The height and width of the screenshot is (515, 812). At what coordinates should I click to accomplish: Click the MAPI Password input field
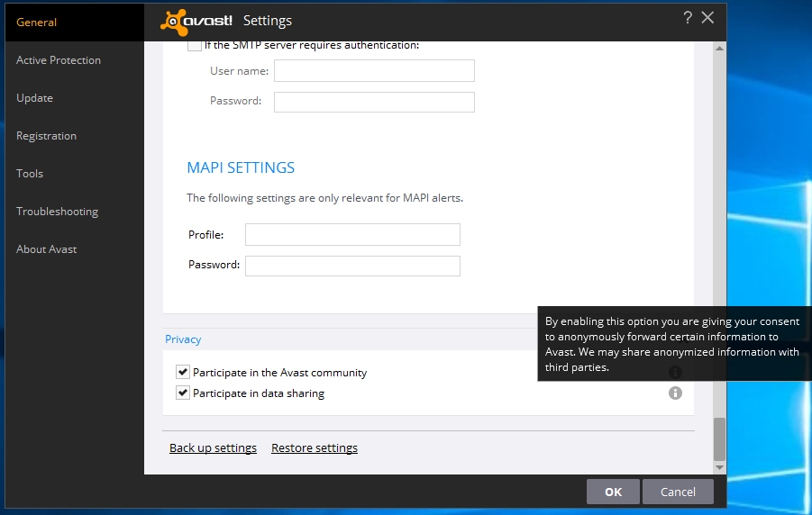click(352, 266)
